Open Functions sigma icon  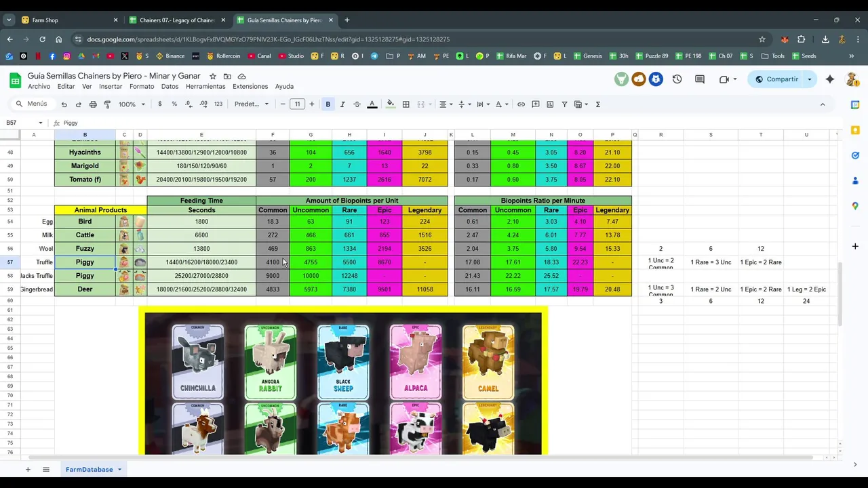coord(598,104)
